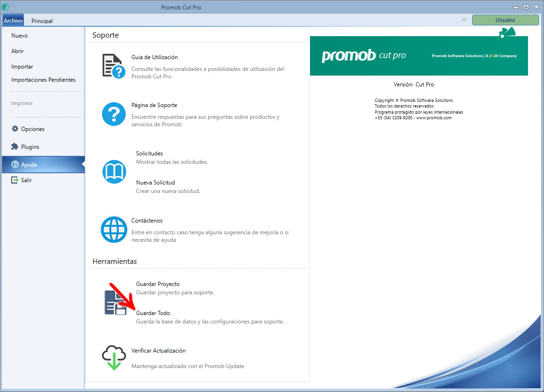Viewport: 544px width, 392px height.
Task: Choose Importar from the side menu
Action: click(x=22, y=67)
